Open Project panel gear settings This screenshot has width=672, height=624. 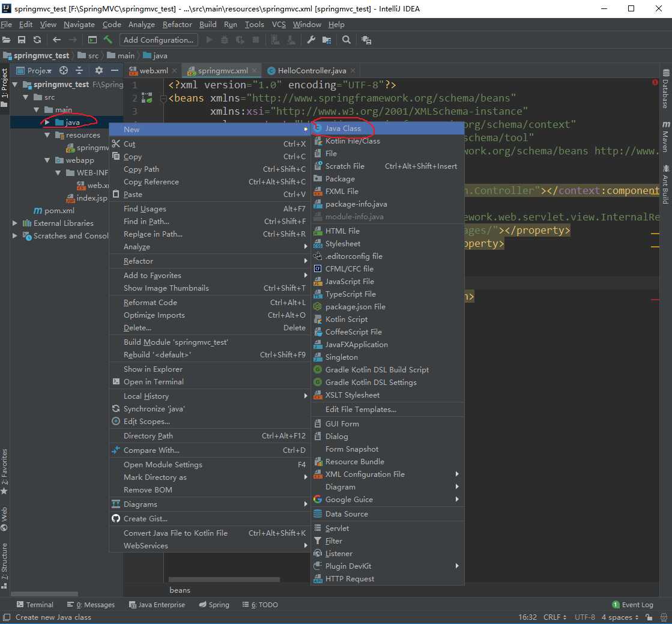click(x=99, y=70)
